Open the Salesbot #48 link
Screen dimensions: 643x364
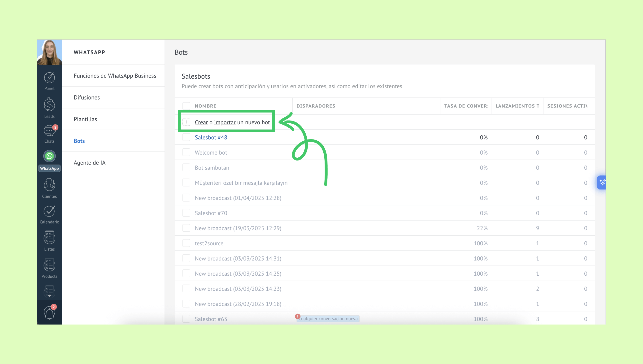pos(211,137)
